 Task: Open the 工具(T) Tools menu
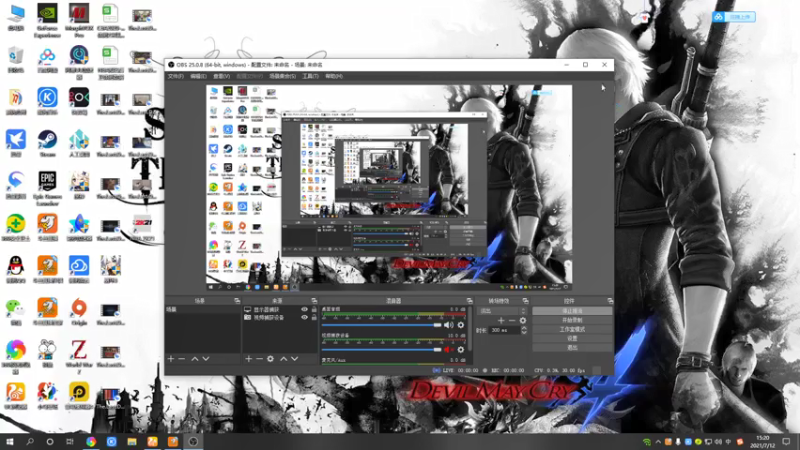[310, 76]
